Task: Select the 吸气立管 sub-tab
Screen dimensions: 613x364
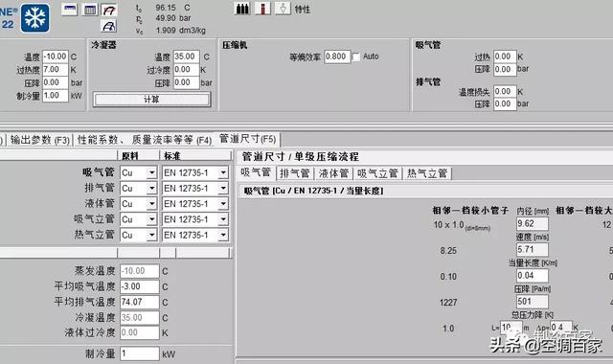Action: 377,173
